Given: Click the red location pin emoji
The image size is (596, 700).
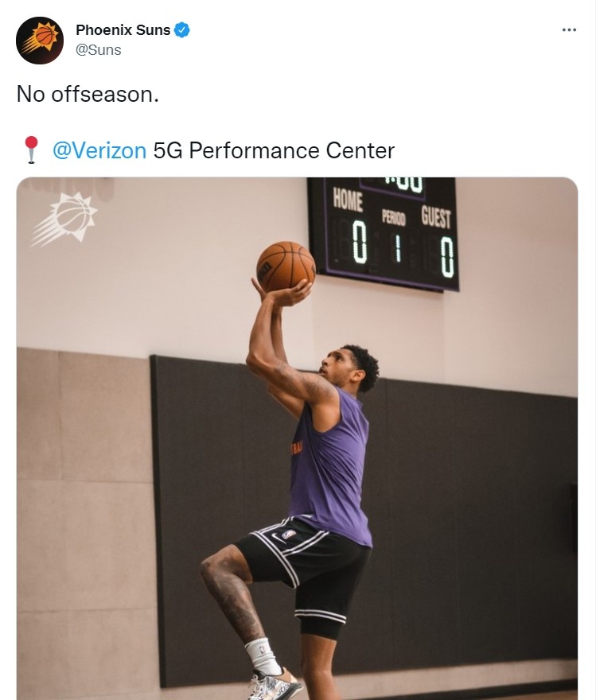Looking at the screenshot, I should [x=31, y=150].
